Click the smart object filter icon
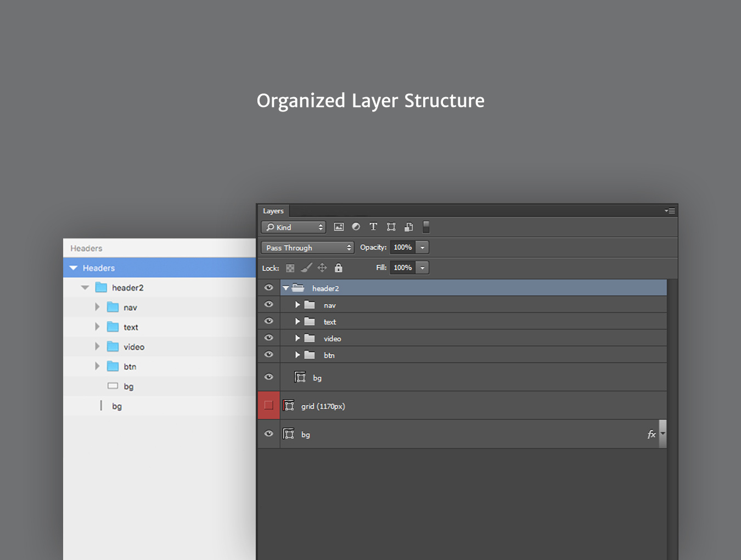The height and width of the screenshot is (560, 741). point(408,227)
